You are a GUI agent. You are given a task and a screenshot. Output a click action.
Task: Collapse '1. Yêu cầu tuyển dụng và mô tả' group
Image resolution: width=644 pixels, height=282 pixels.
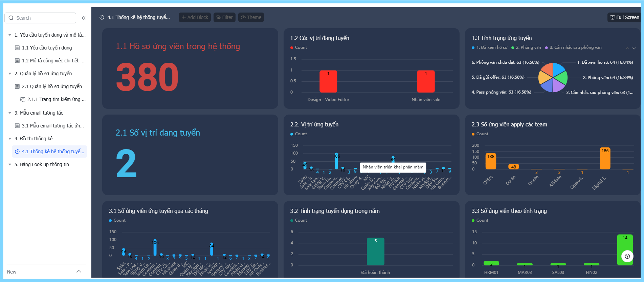coord(10,35)
